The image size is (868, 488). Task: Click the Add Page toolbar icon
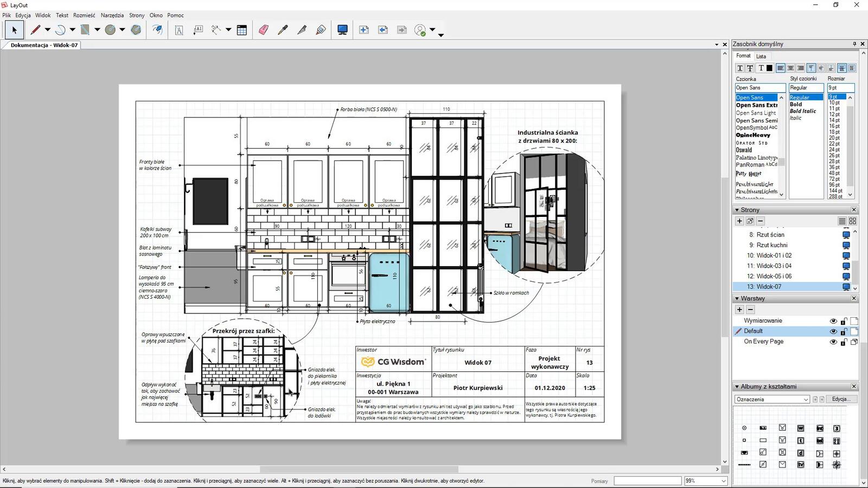[x=363, y=30]
